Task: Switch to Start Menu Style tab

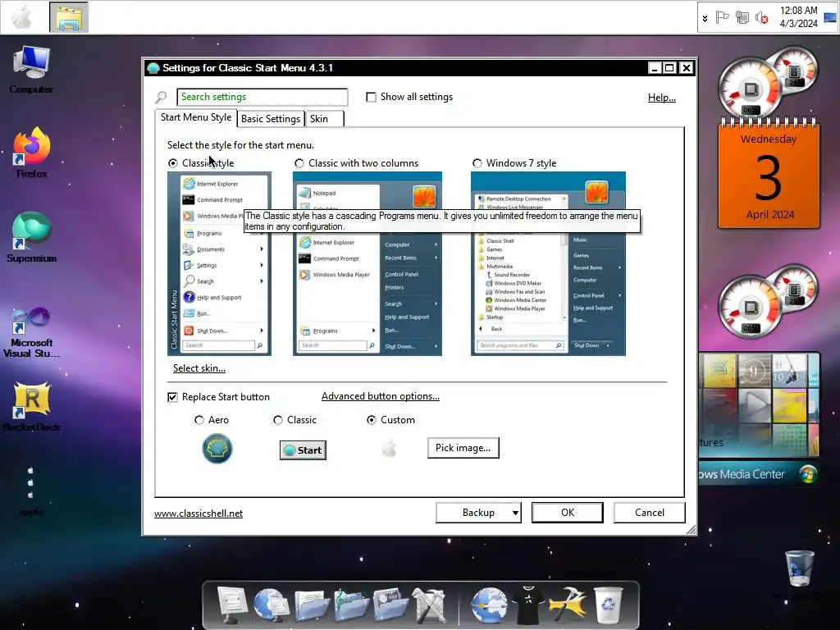Action: tap(196, 117)
